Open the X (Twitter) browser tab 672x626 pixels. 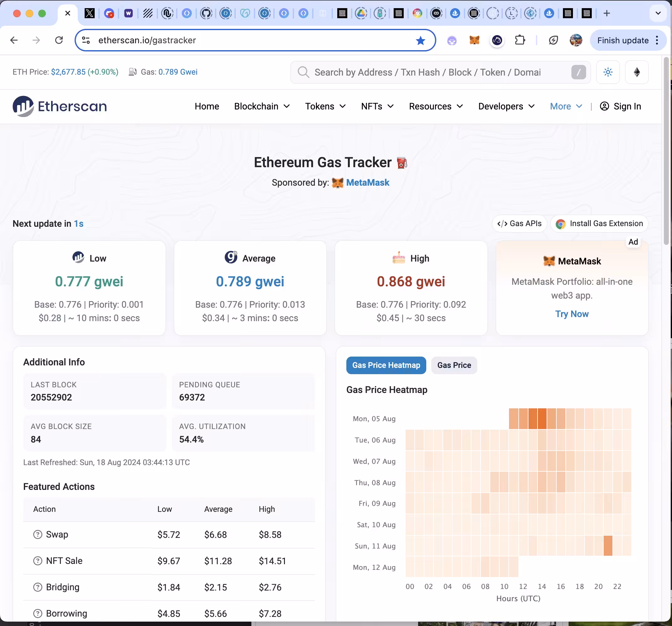[x=89, y=13]
